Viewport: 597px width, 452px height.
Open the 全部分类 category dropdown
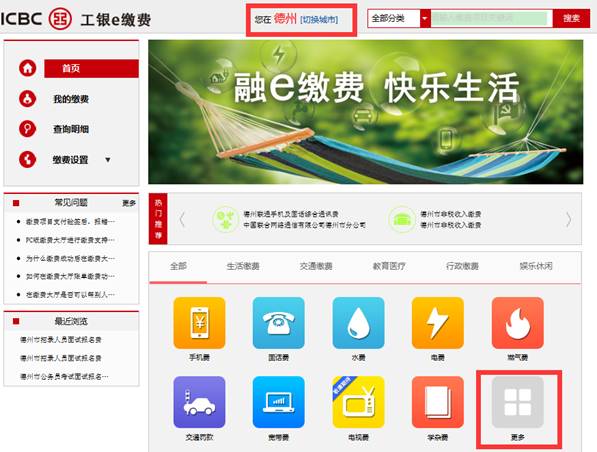pyautogui.click(x=399, y=18)
